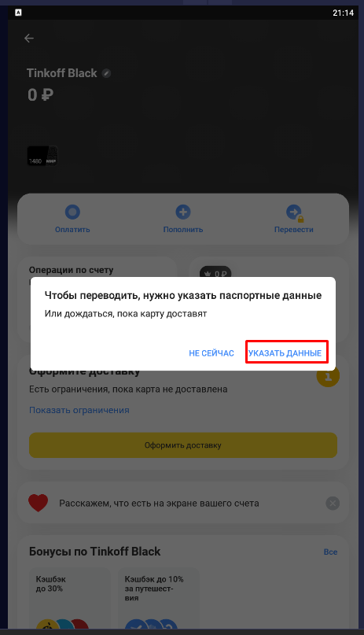The image size is (364, 635).
Task: Open Показать ограничения link
Action: coord(79,410)
